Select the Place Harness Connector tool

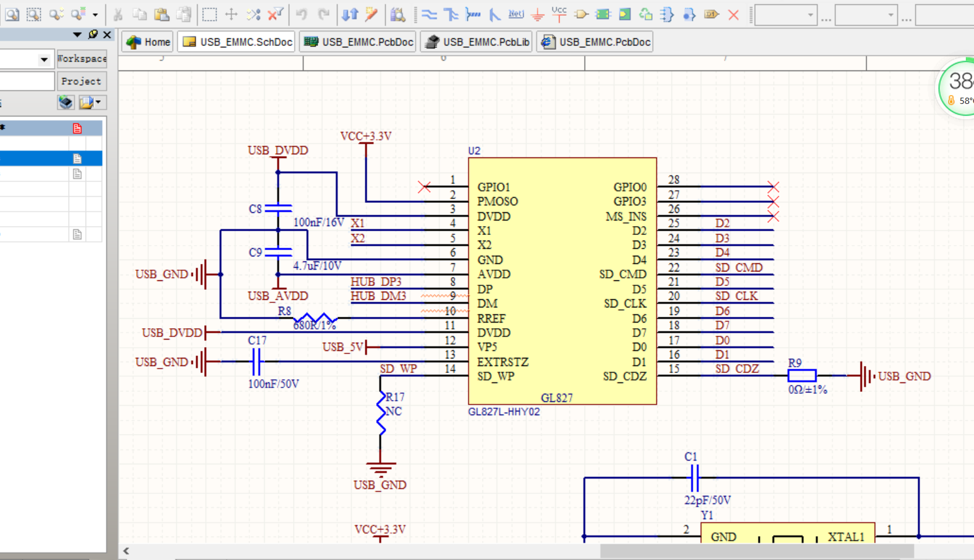tap(668, 14)
